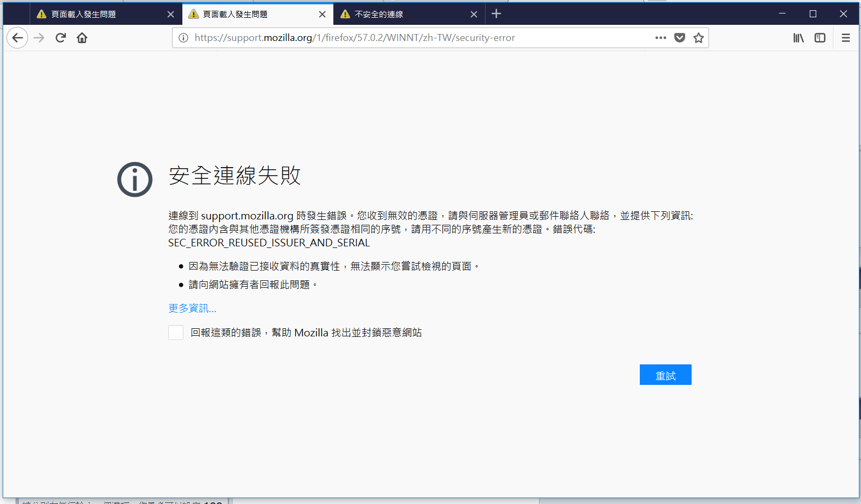Open the Firefox hamburger menu
Screen dimensions: 861x504
click(x=845, y=38)
